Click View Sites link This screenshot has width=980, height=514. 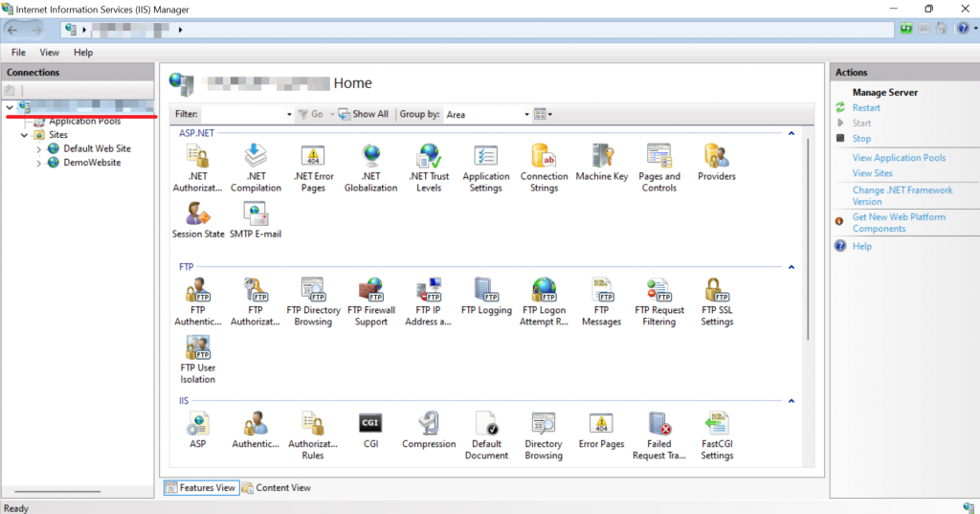pyautogui.click(x=873, y=173)
